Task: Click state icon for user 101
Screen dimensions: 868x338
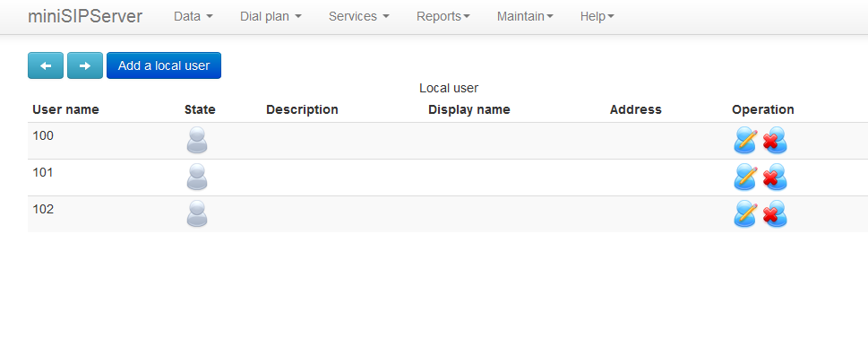Action: (x=197, y=177)
